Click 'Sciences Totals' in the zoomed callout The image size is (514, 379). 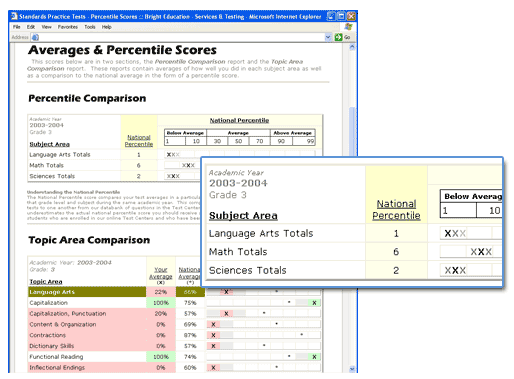(x=247, y=270)
